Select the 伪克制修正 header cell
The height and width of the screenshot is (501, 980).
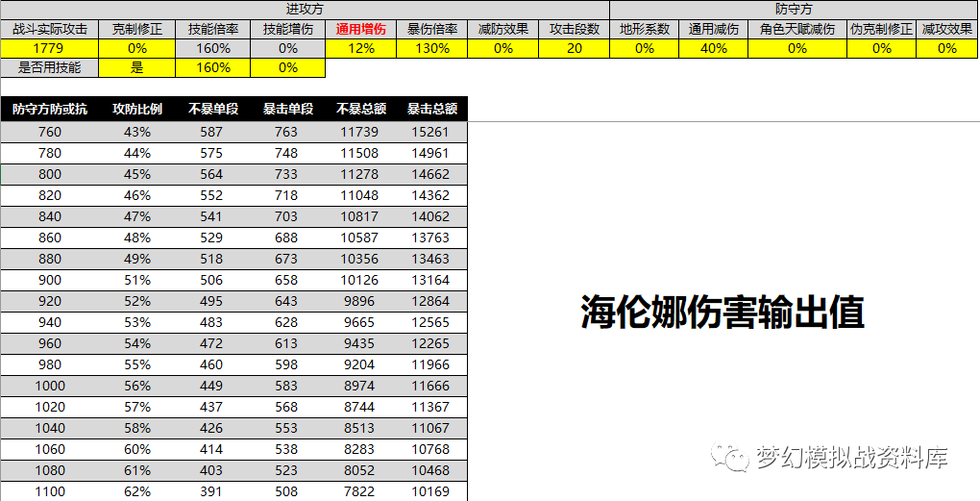tap(882, 30)
